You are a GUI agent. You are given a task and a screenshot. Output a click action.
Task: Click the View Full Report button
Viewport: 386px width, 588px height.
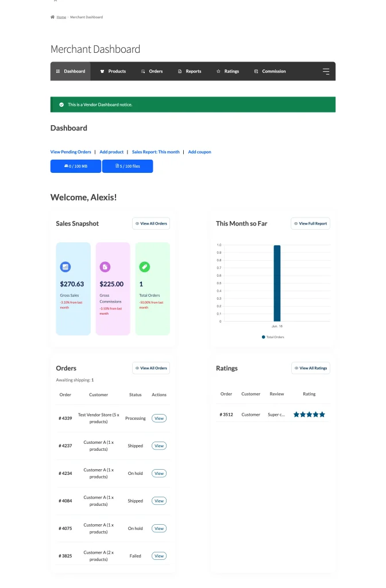pyautogui.click(x=310, y=223)
